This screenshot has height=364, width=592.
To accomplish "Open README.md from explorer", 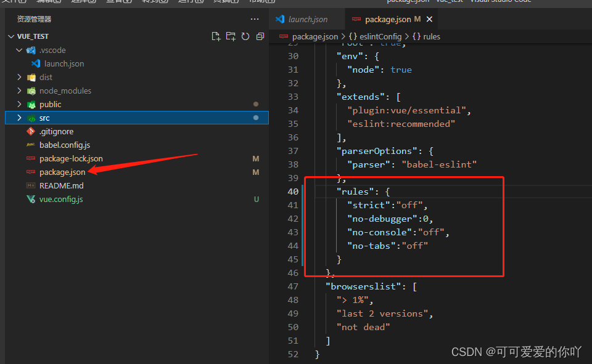I will [x=62, y=186].
